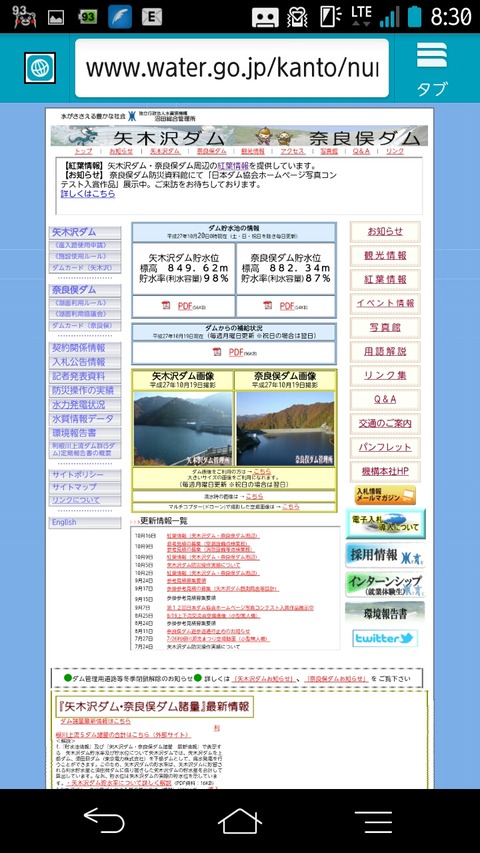Tap the green 93 battery notification icon

88,17
